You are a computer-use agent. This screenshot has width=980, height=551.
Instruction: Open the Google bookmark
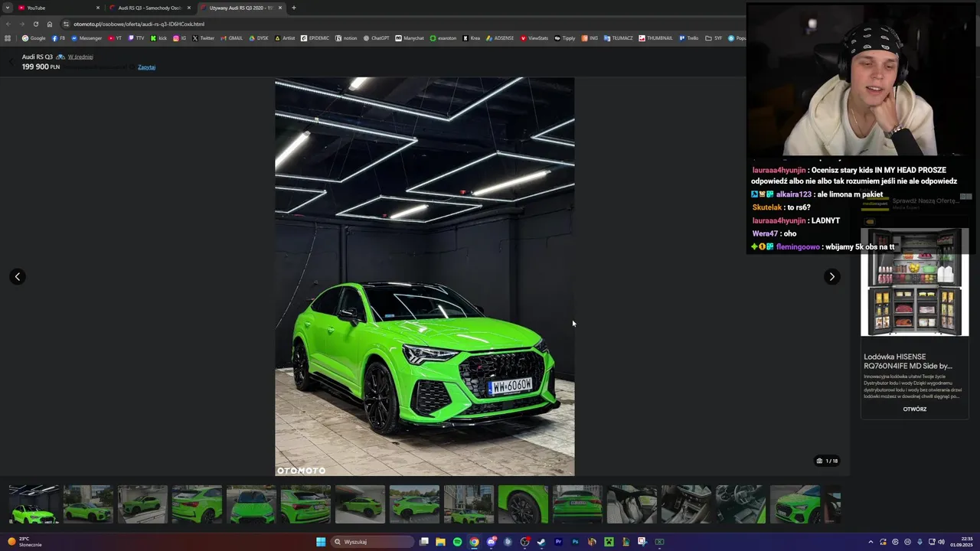click(34, 38)
